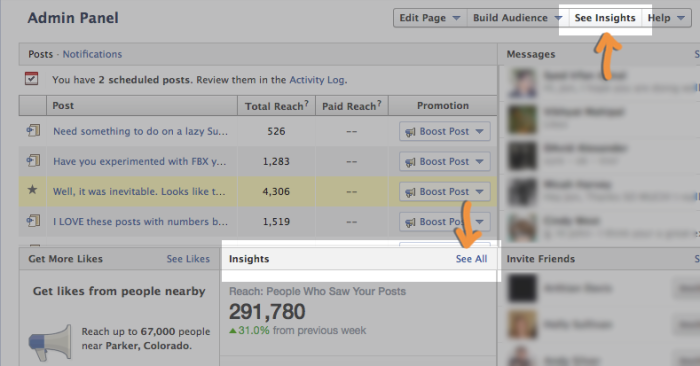The height and width of the screenshot is (366, 700).
Task: Click total reach value 1,283
Action: (276, 161)
